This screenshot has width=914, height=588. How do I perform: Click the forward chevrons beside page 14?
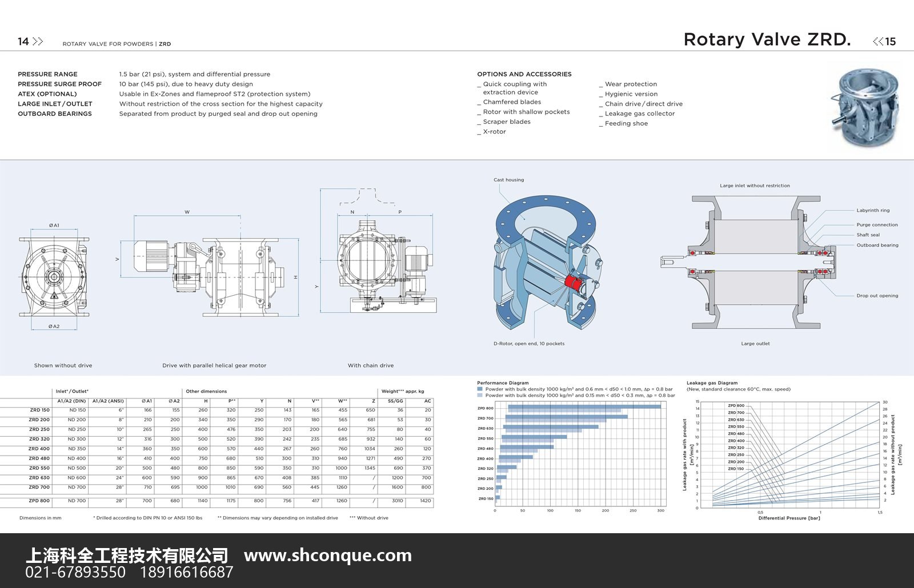point(38,41)
